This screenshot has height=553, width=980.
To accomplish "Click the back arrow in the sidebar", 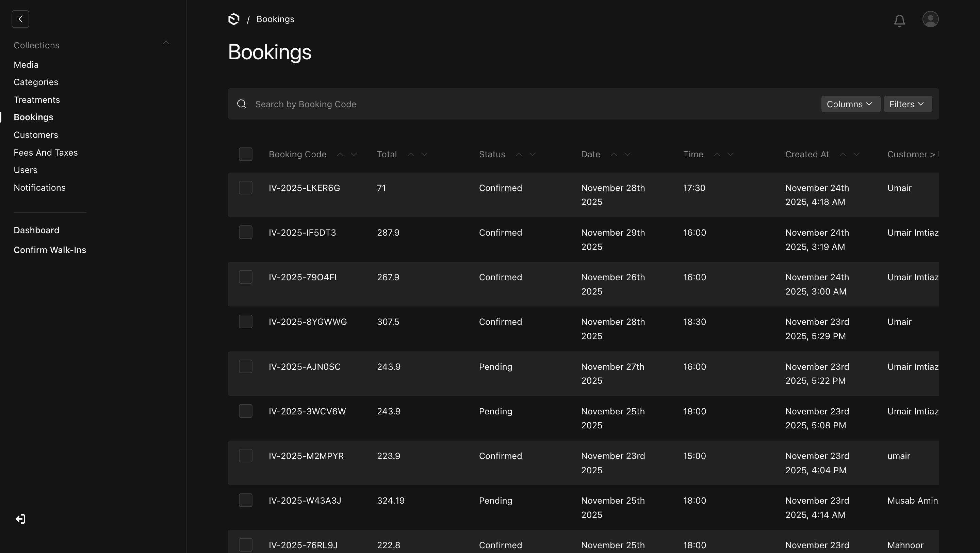I will pyautogui.click(x=20, y=19).
